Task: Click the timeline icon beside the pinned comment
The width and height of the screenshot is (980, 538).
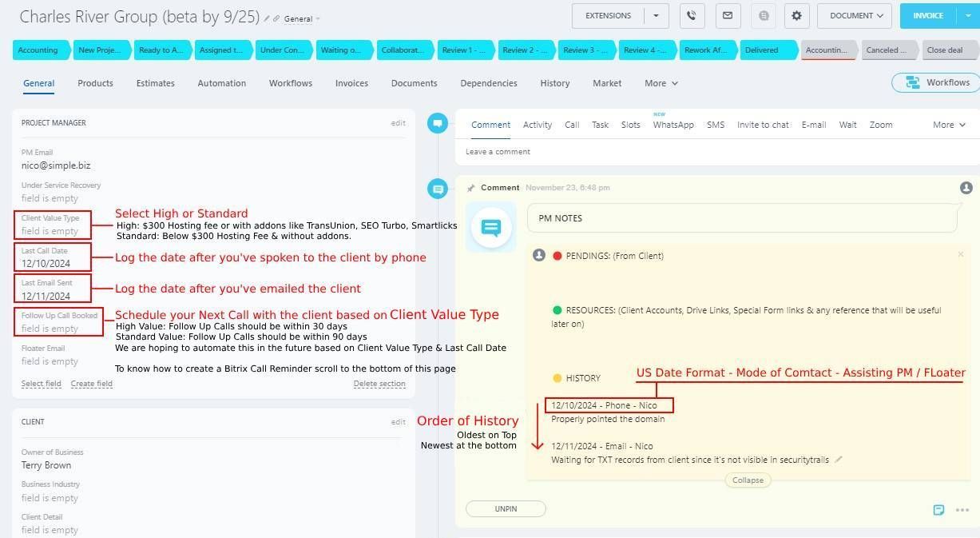Action: [437, 189]
